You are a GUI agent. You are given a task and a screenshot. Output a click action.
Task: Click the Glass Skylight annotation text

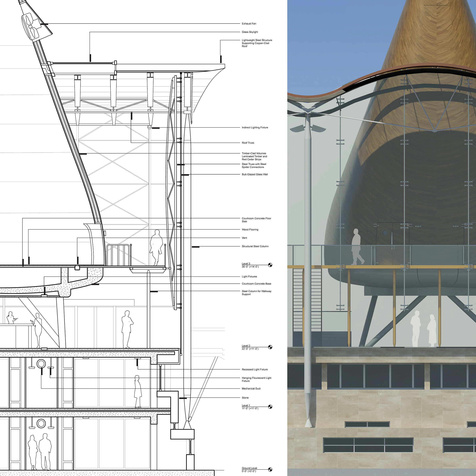click(x=250, y=32)
